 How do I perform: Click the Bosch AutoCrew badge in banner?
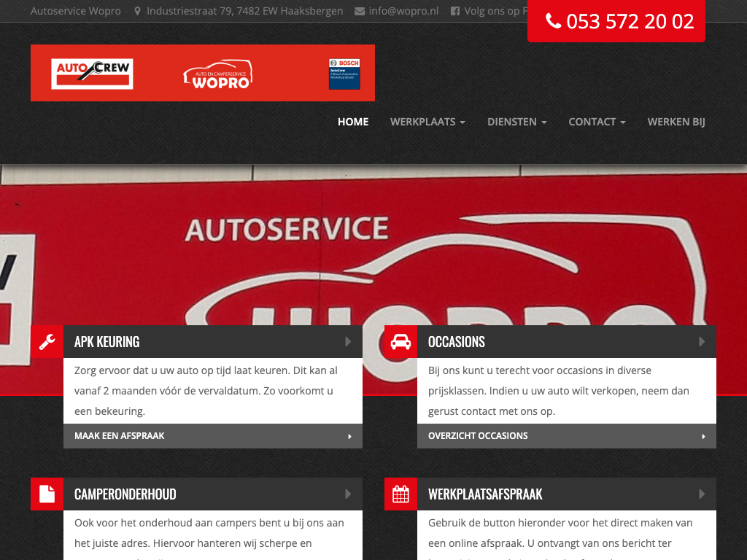point(344,74)
